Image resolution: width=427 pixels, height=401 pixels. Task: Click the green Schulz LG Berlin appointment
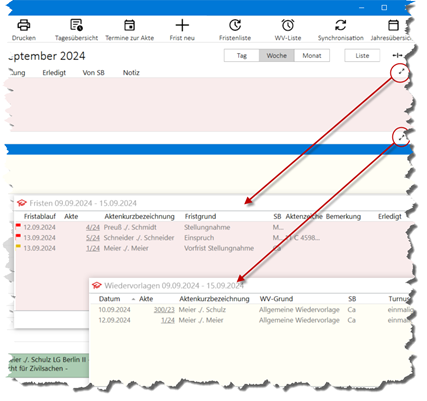coord(48,364)
